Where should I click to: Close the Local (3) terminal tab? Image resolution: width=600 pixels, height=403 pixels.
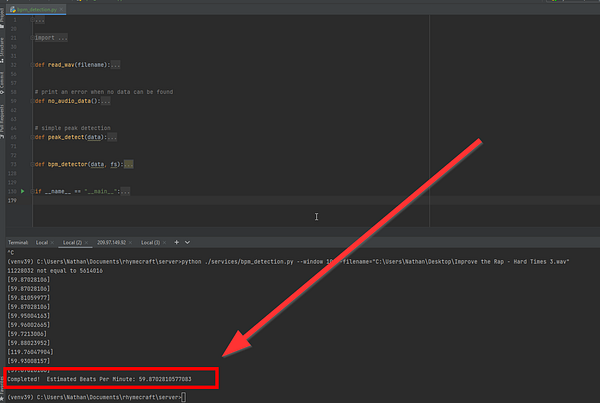(165, 243)
